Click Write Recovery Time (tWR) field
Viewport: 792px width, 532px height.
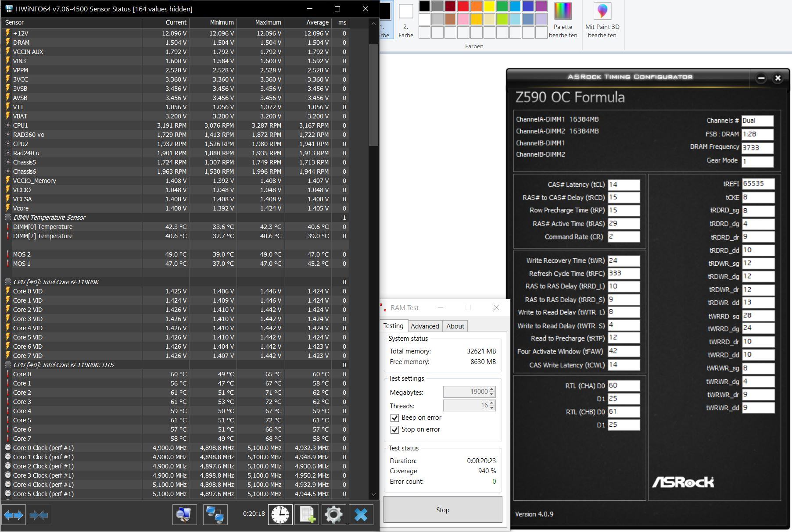[624, 261]
